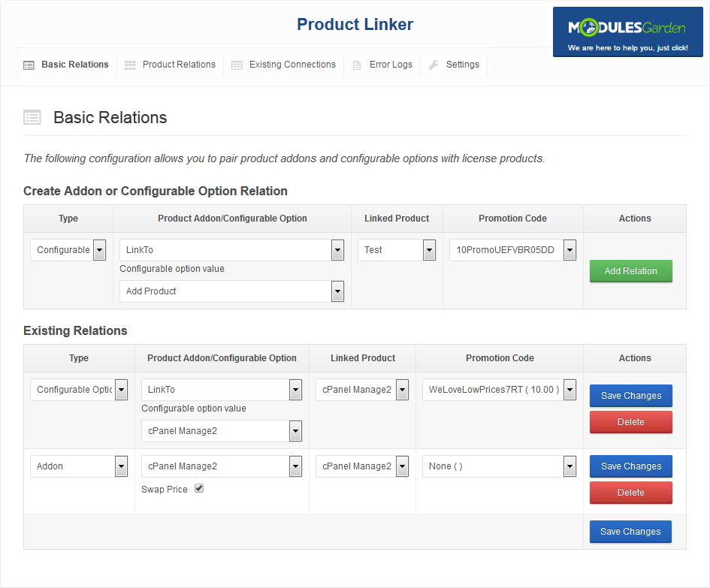Click the Existing Relations heading

75,330
